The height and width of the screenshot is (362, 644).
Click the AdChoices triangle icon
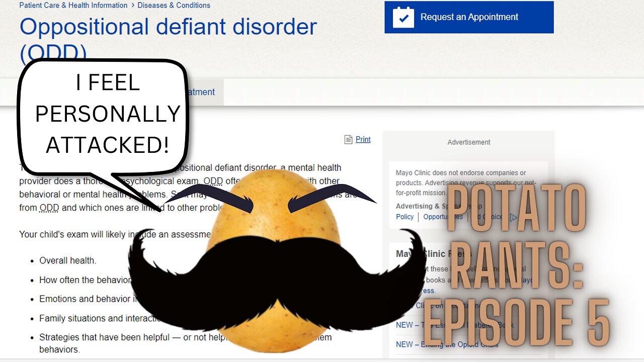513,218
